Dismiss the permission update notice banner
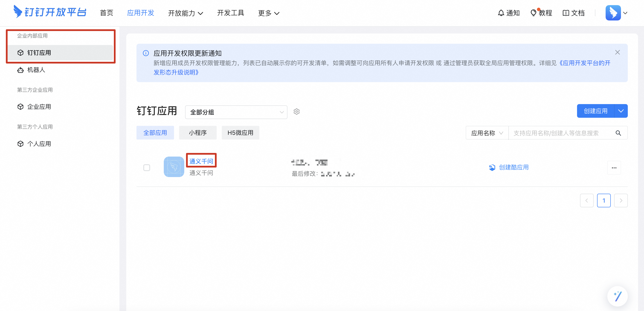This screenshot has height=311, width=644. coord(617,52)
